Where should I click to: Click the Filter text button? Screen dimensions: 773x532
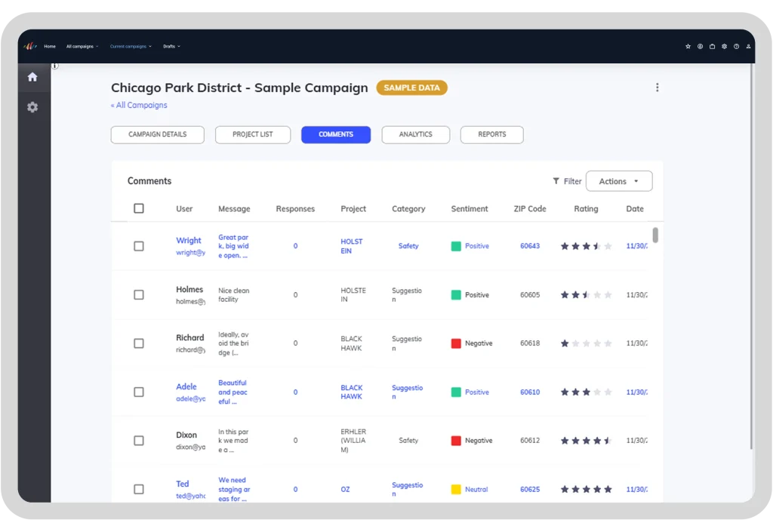pos(572,181)
